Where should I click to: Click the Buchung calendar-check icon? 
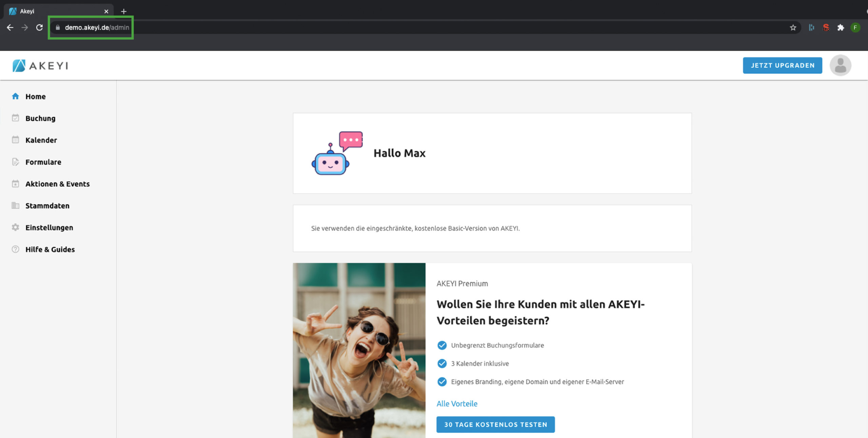click(x=15, y=118)
